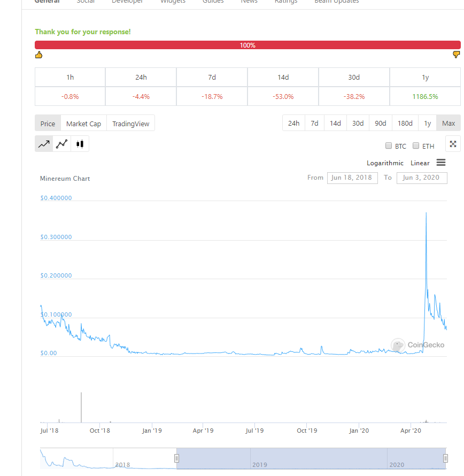Click the red 100% vote progress bar

248,45
